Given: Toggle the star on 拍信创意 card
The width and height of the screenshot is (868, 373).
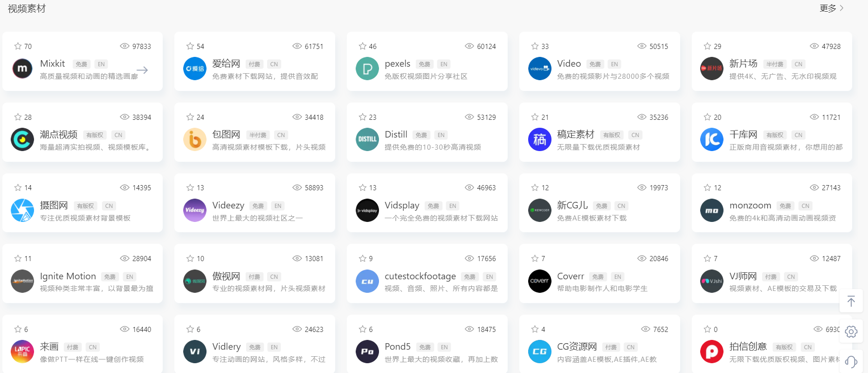Looking at the screenshot, I should [707, 329].
